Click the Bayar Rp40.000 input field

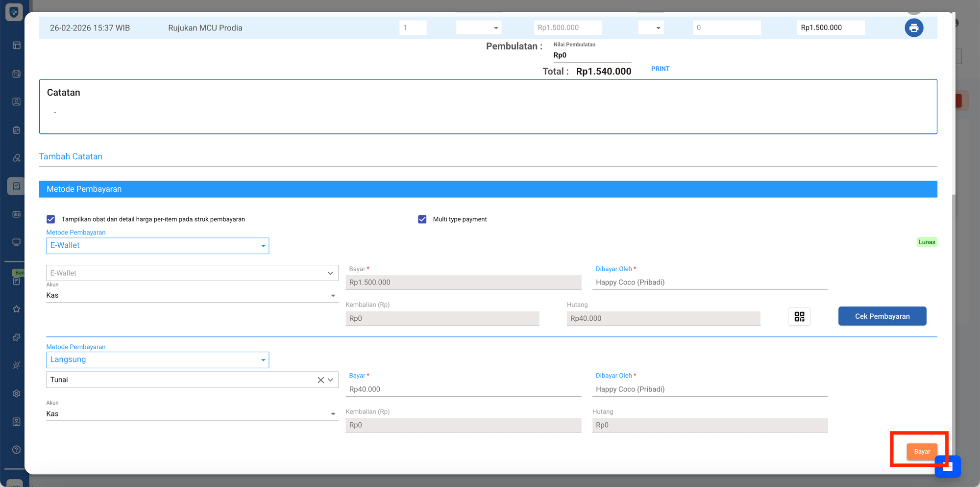point(464,389)
